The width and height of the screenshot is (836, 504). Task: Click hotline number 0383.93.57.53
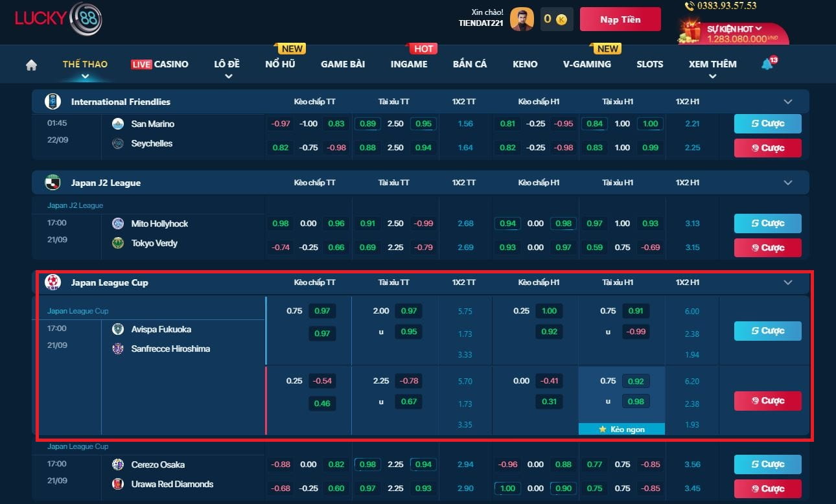(x=727, y=6)
